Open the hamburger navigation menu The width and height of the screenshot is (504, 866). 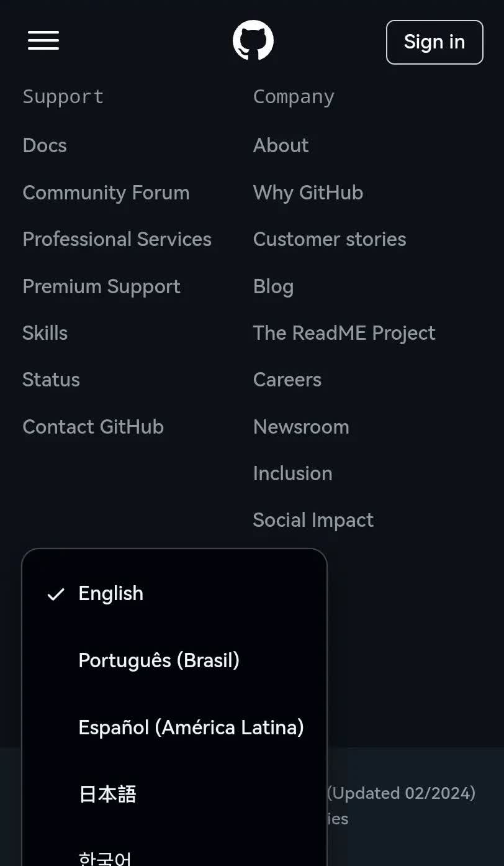(43, 41)
